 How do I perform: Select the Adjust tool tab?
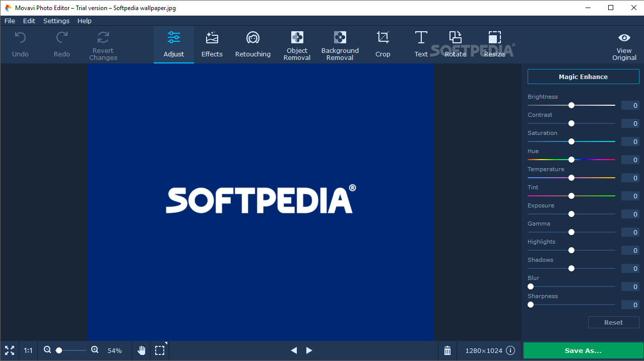pyautogui.click(x=174, y=44)
